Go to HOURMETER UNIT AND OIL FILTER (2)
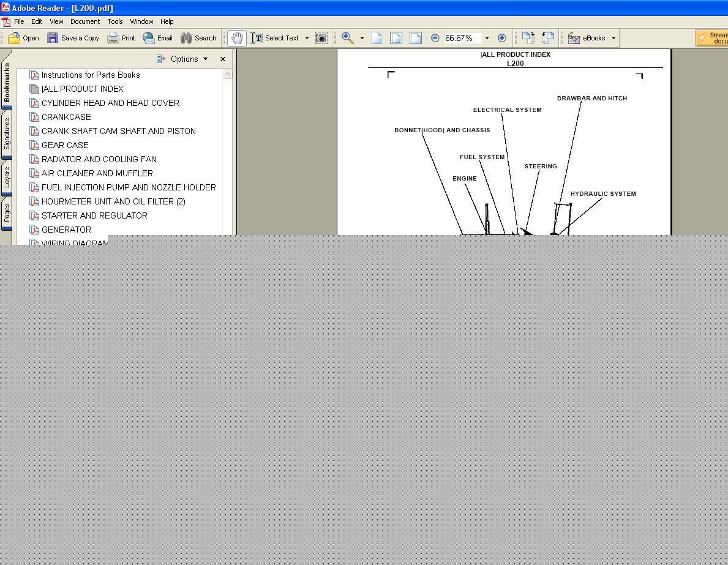This screenshot has height=565, width=728. [x=113, y=201]
